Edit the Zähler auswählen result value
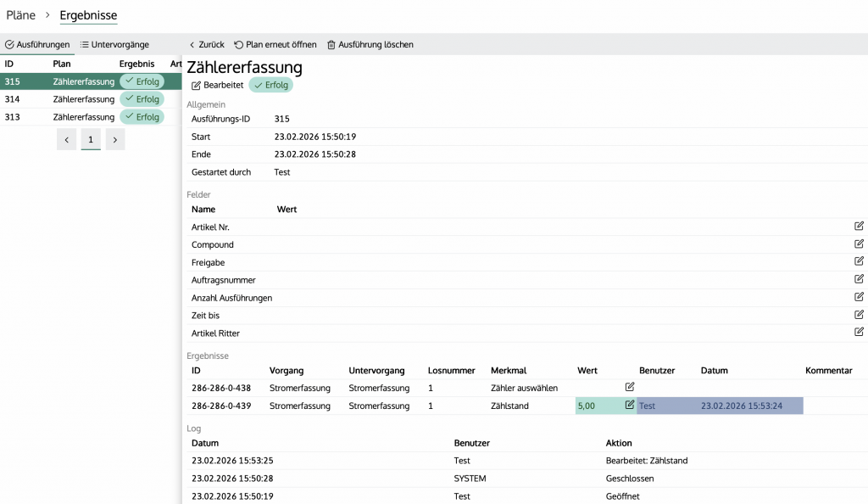The image size is (868, 504). tap(630, 388)
